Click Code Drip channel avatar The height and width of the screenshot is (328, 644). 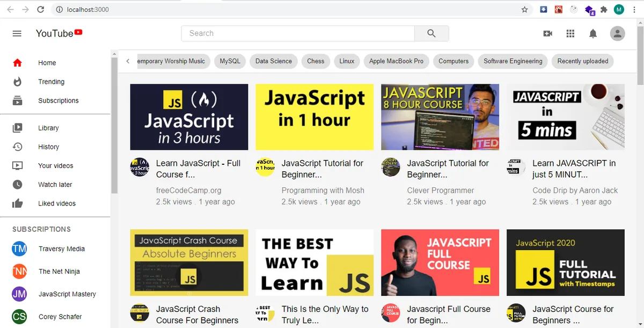[x=516, y=167]
